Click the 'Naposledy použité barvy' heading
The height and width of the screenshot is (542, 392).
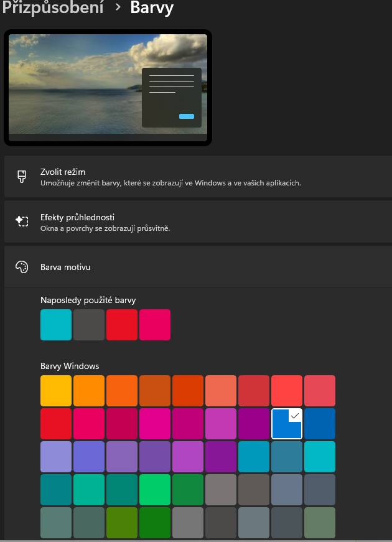tap(88, 300)
